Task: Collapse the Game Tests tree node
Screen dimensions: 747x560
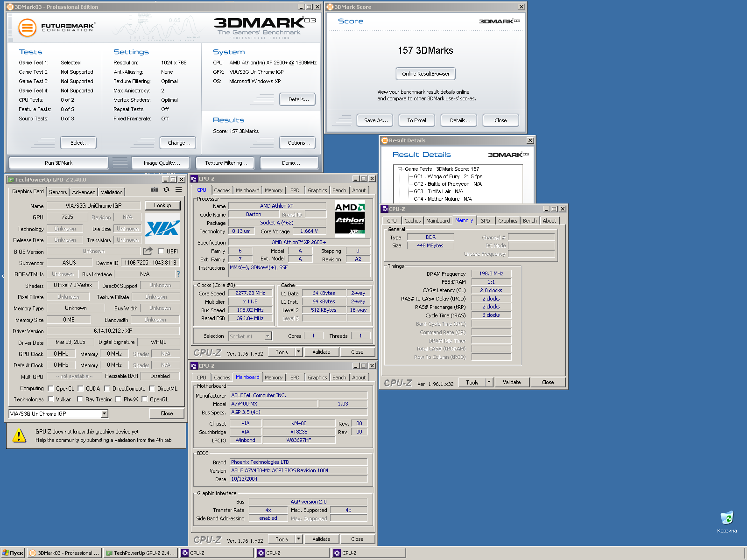Action: point(400,169)
